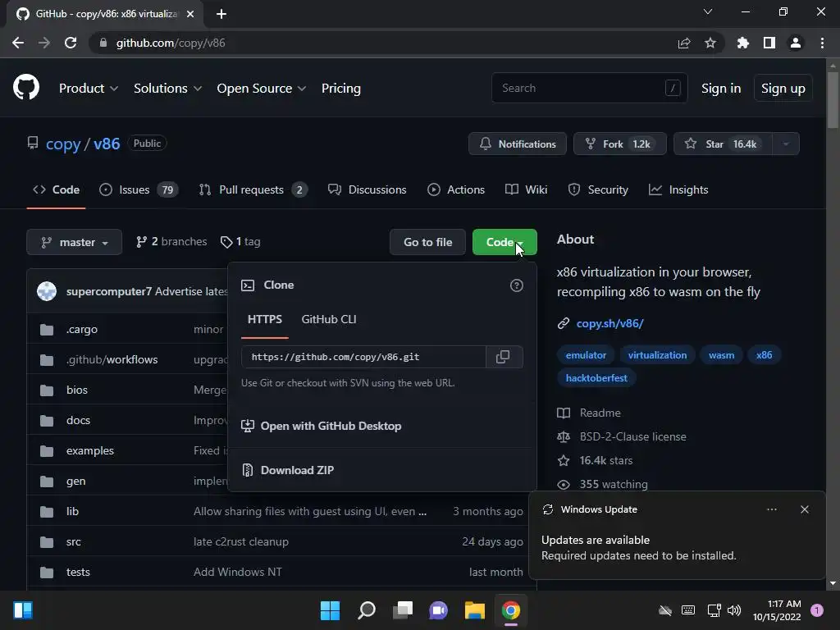Click the Go to file button

(x=427, y=242)
